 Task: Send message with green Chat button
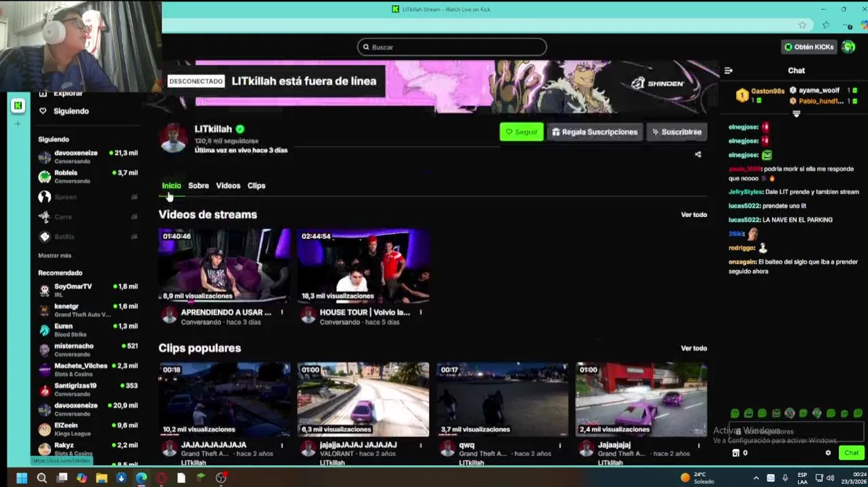point(851,453)
